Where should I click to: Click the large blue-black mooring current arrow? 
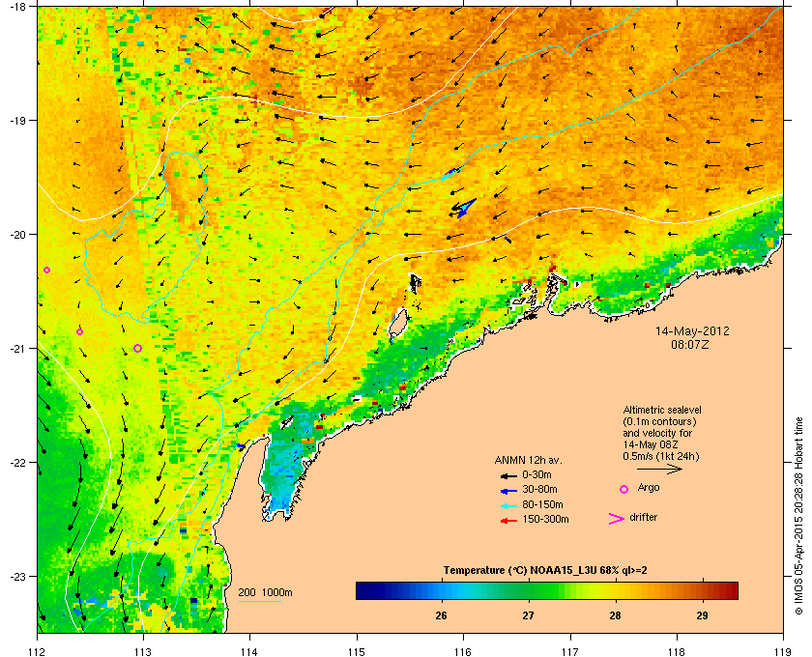pos(463,207)
